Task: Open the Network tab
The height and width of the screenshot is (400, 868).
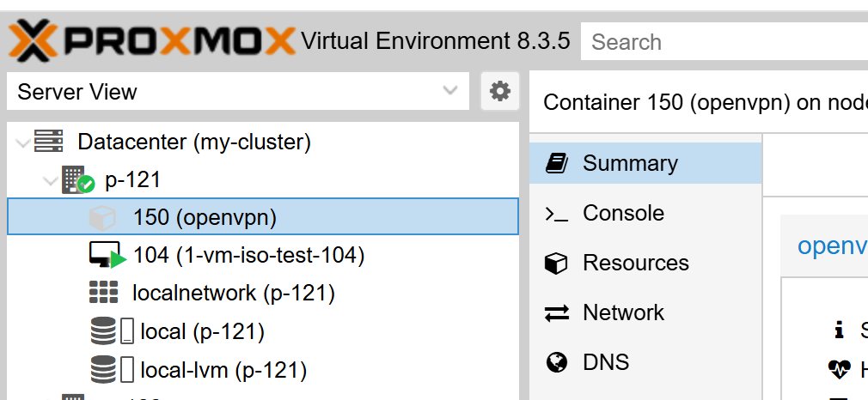Action: 645,312
